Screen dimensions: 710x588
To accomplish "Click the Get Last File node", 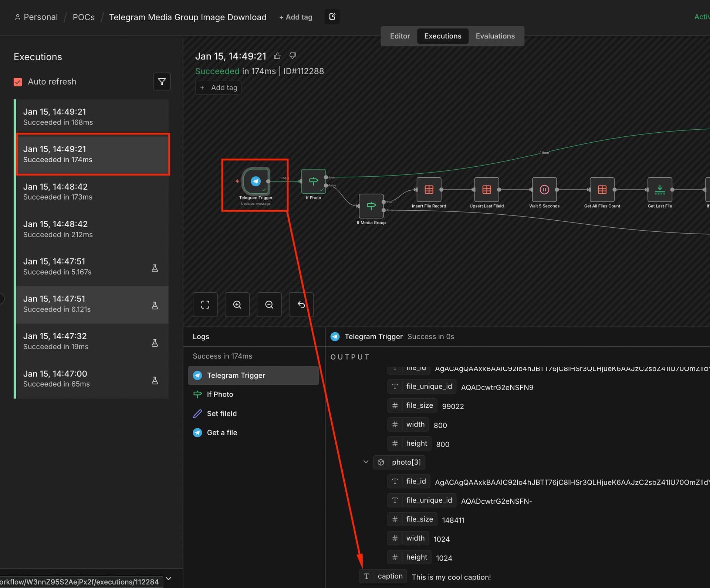I will (x=659, y=190).
